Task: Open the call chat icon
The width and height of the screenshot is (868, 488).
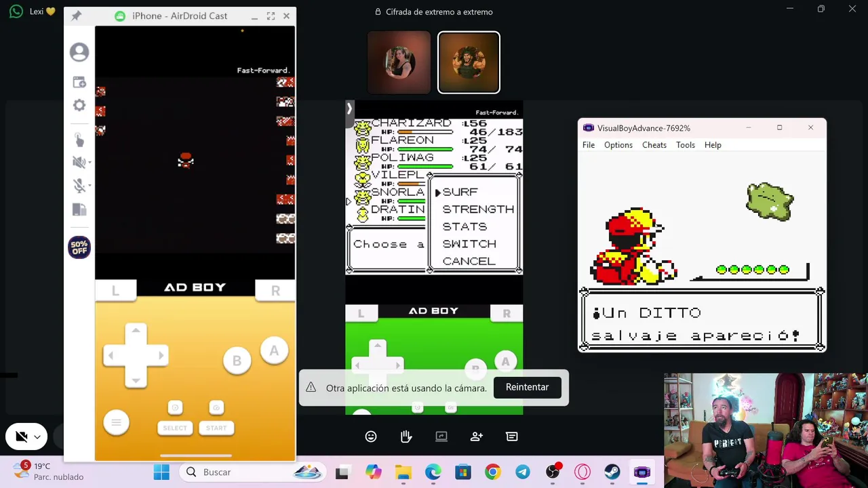Action: (512, 436)
